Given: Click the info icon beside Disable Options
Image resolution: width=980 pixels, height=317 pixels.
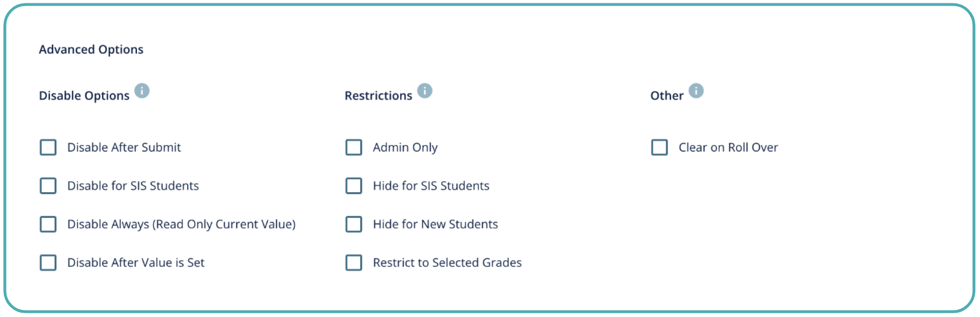Looking at the screenshot, I should pyautogui.click(x=142, y=90).
